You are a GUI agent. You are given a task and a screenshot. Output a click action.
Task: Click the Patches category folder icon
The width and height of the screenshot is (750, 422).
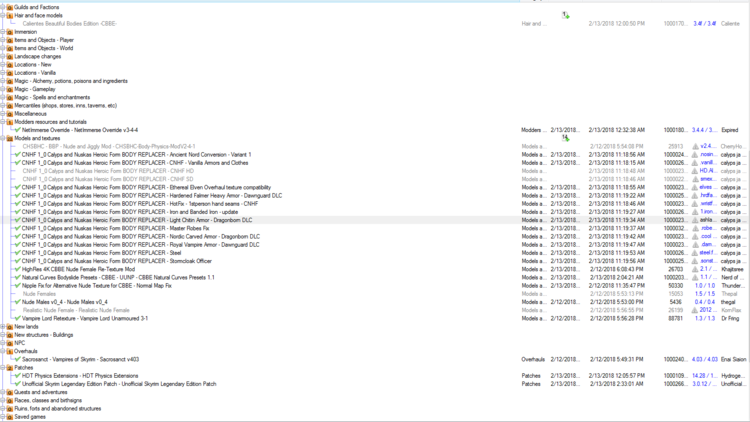pos(10,368)
